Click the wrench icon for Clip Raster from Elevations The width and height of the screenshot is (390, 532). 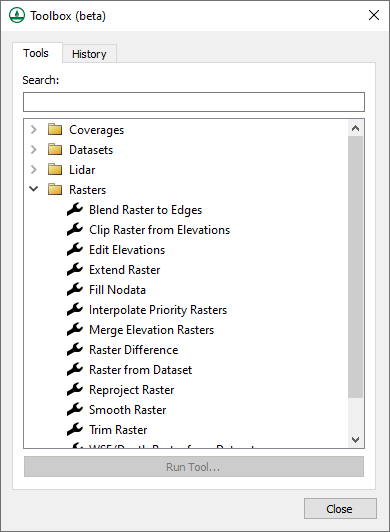pos(75,230)
